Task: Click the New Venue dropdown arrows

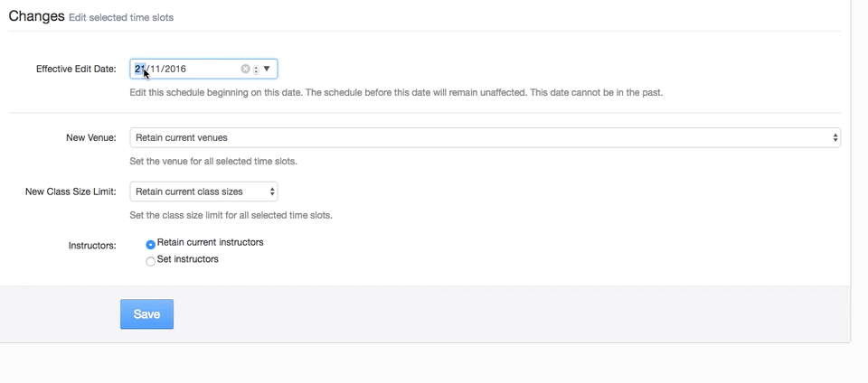Action: coord(834,138)
